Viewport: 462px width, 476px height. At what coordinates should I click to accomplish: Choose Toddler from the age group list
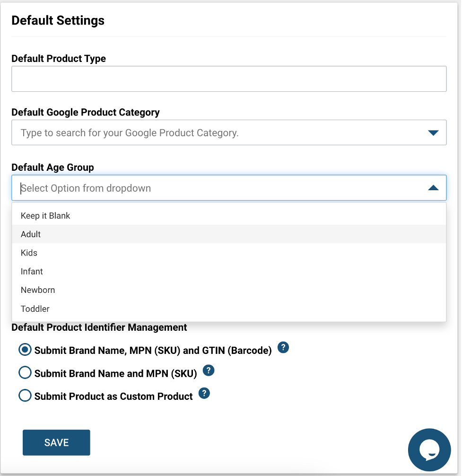229,309
